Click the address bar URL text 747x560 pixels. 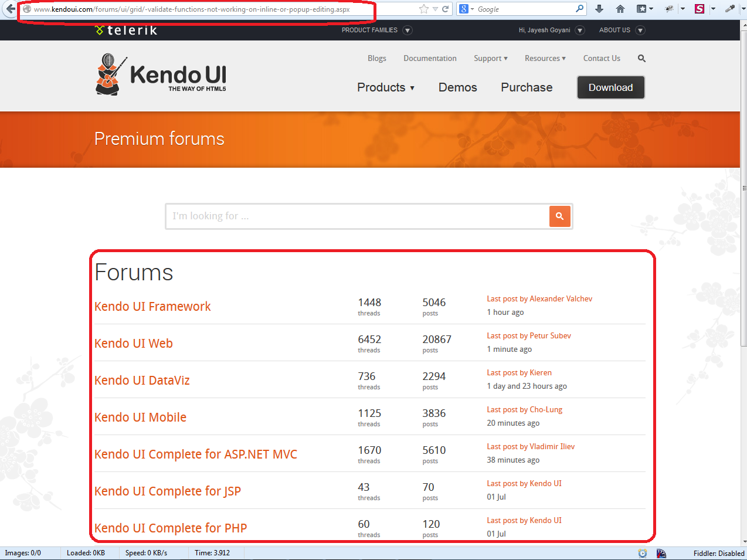(192, 9)
